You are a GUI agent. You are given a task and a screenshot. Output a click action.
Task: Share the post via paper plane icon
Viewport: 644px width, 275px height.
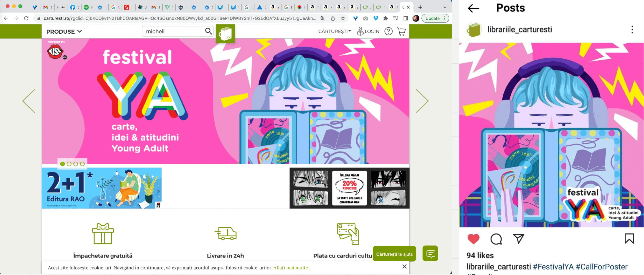(x=519, y=239)
